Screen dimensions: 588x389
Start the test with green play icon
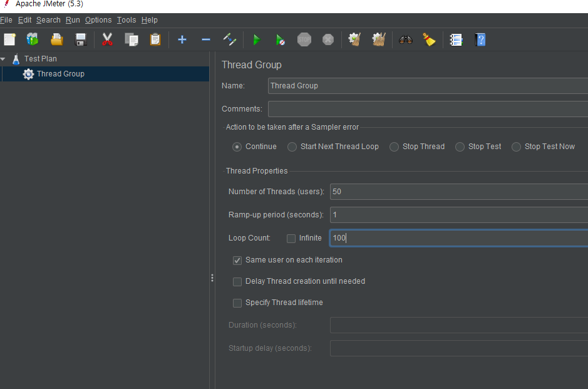click(x=257, y=39)
